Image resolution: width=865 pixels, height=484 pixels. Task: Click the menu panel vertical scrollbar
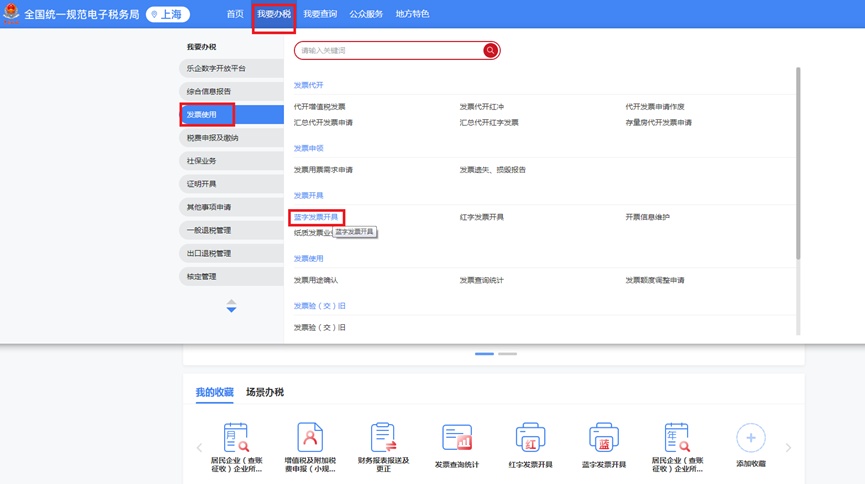(x=797, y=160)
